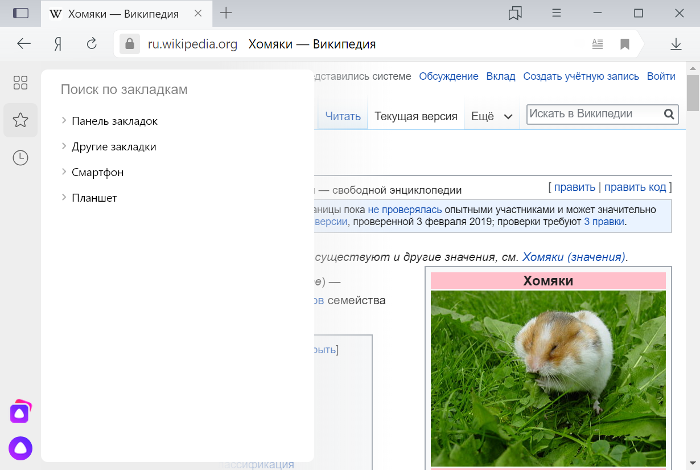This screenshot has height=470, width=700.
Task: Select the Планшет label
Action: [94, 198]
